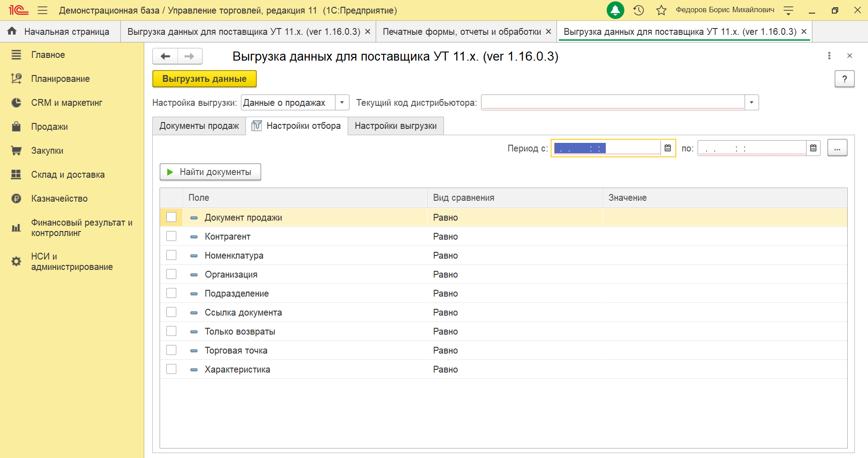The height and width of the screenshot is (458, 868).
Task: Click the Данные о продажах combo box field
Action: (288, 103)
